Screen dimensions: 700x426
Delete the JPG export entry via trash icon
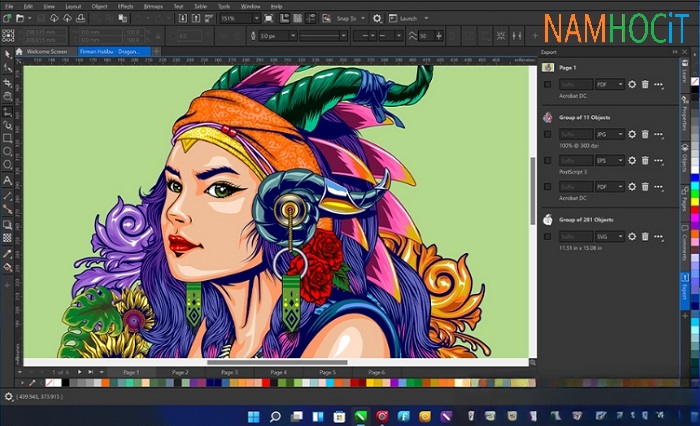pyautogui.click(x=645, y=134)
